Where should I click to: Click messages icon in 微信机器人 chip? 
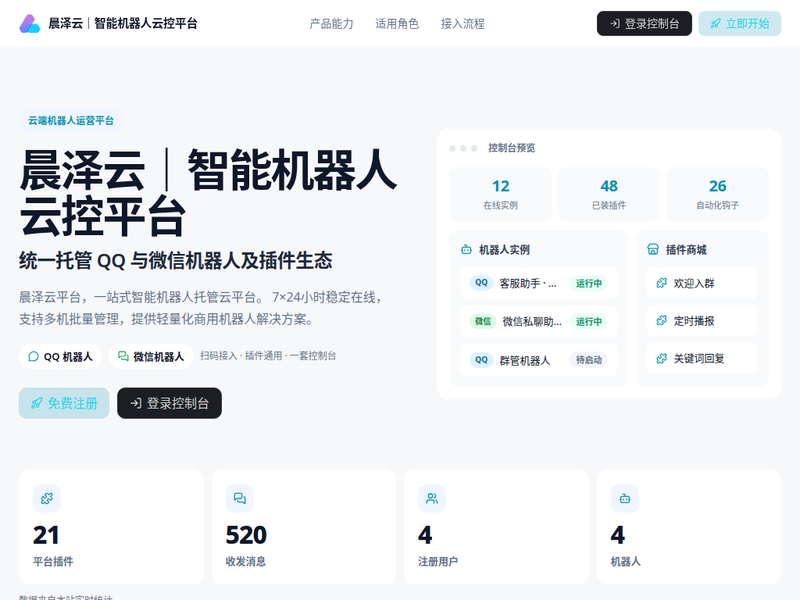(123, 356)
